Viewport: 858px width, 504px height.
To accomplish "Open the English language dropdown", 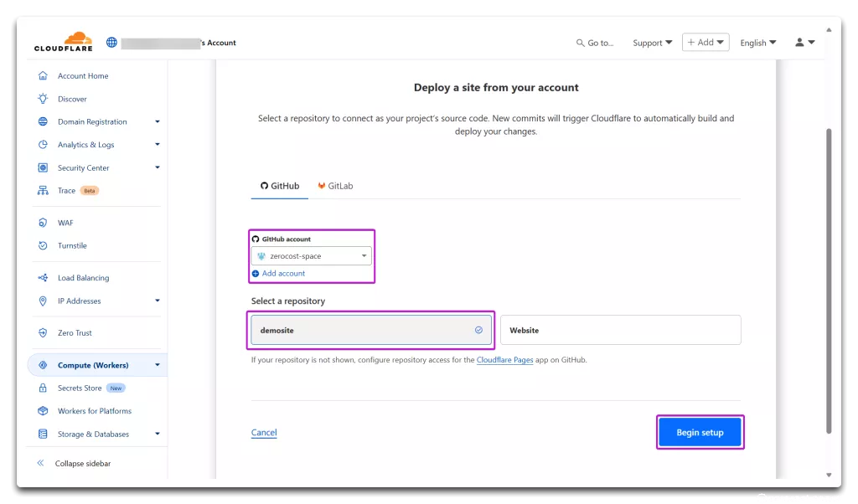I will 757,43.
